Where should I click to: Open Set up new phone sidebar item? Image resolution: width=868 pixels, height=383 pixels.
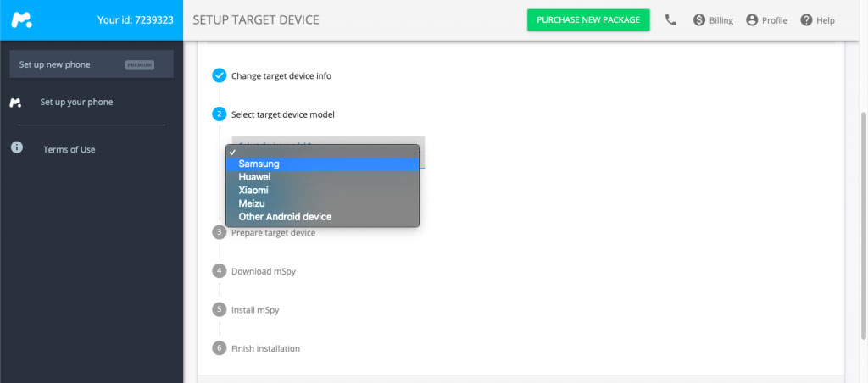pos(92,64)
